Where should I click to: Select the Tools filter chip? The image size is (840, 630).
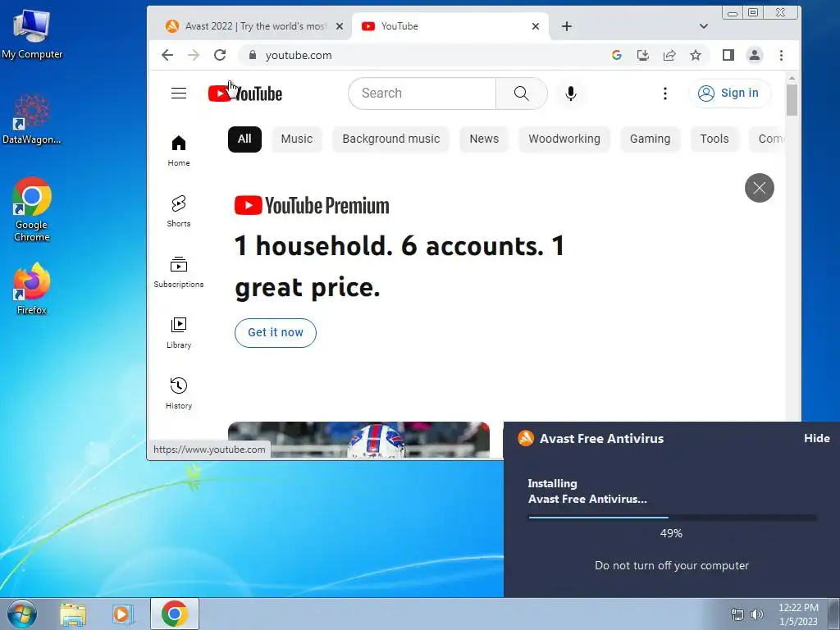[x=714, y=139]
